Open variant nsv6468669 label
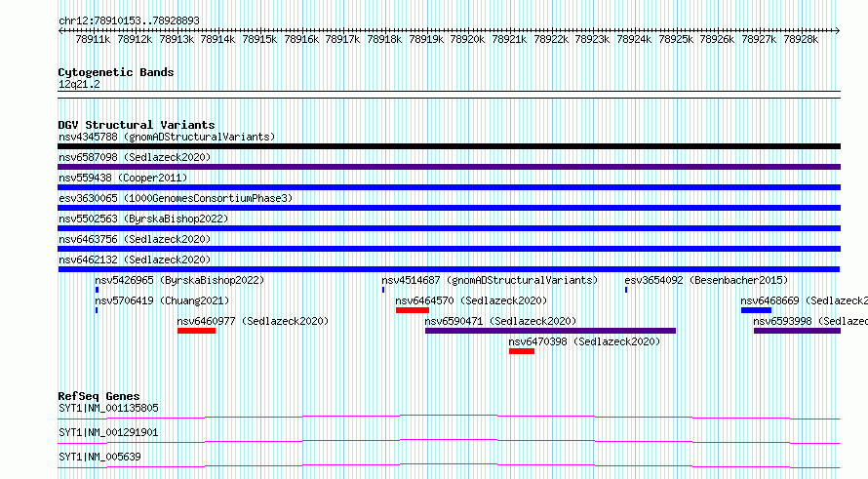 (x=805, y=300)
